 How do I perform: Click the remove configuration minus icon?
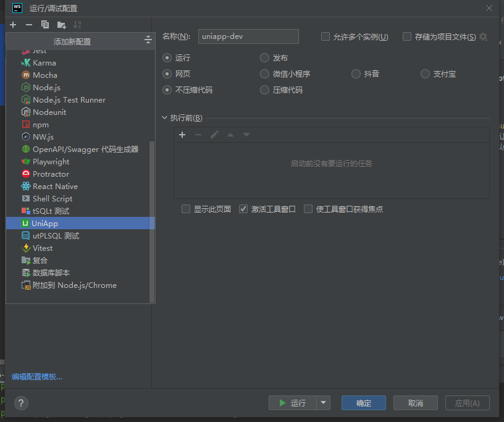(x=28, y=25)
